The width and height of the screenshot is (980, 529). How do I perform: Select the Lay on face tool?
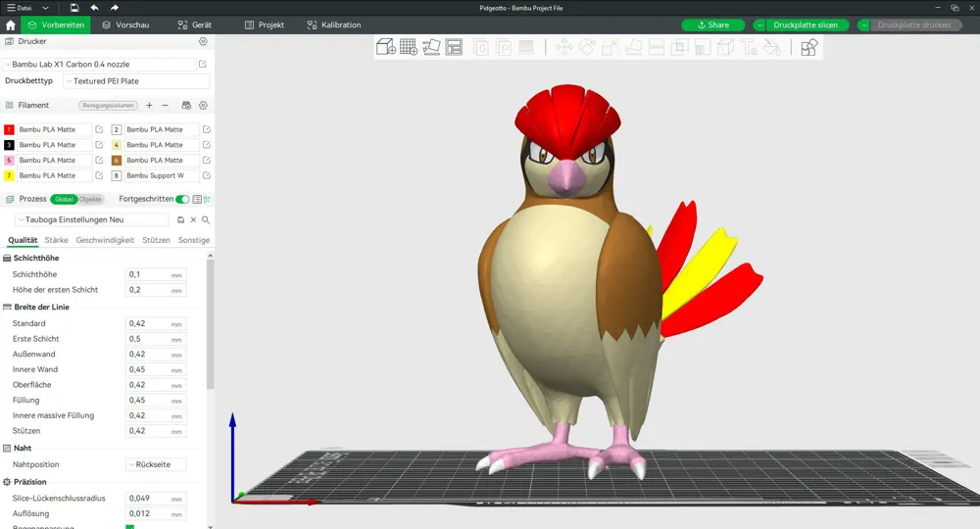click(x=633, y=47)
